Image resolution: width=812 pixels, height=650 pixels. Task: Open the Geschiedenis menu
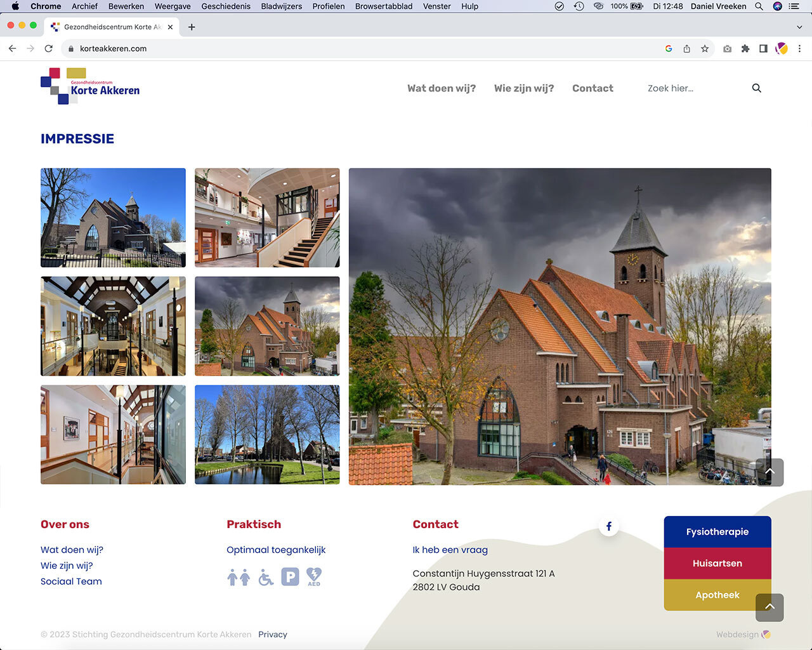click(226, 6)
